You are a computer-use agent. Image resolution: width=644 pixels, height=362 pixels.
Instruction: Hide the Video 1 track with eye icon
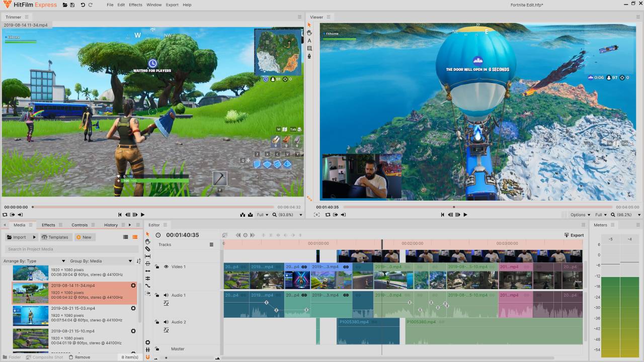[x=166, y=266]
